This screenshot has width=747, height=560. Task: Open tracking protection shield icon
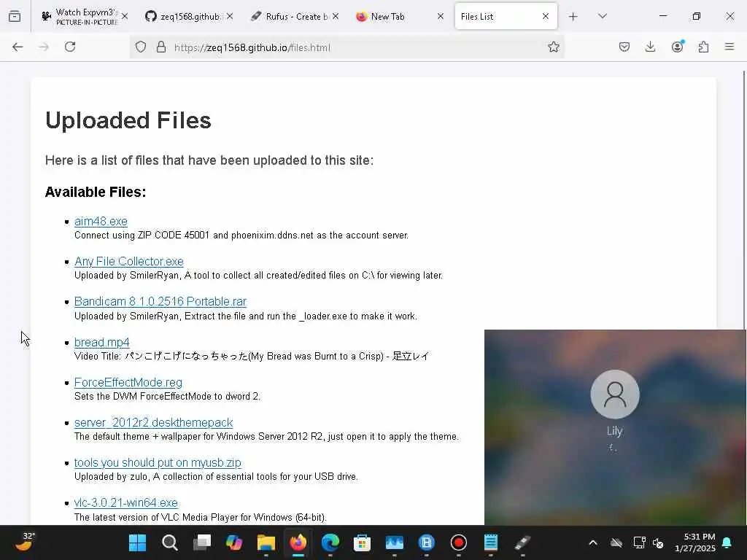tap(141, 47)
